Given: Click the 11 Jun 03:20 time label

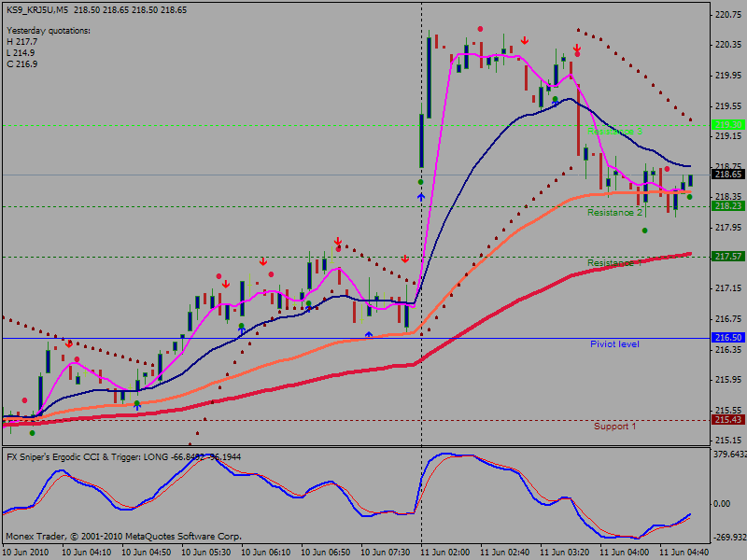Looking at the screenshot, I should pyautogui.click(x=565, y=553).
